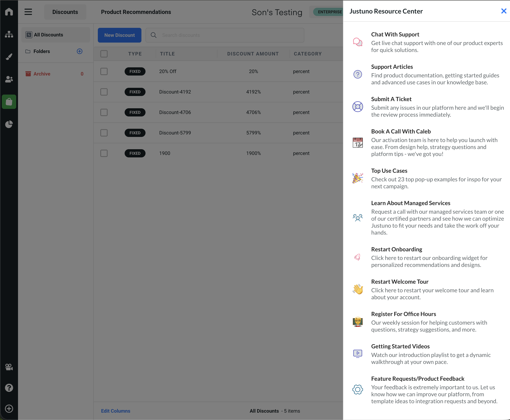Check the select-all checkbox in table header
The height and width of the screenshot is (420, 510).
[104, 54]
